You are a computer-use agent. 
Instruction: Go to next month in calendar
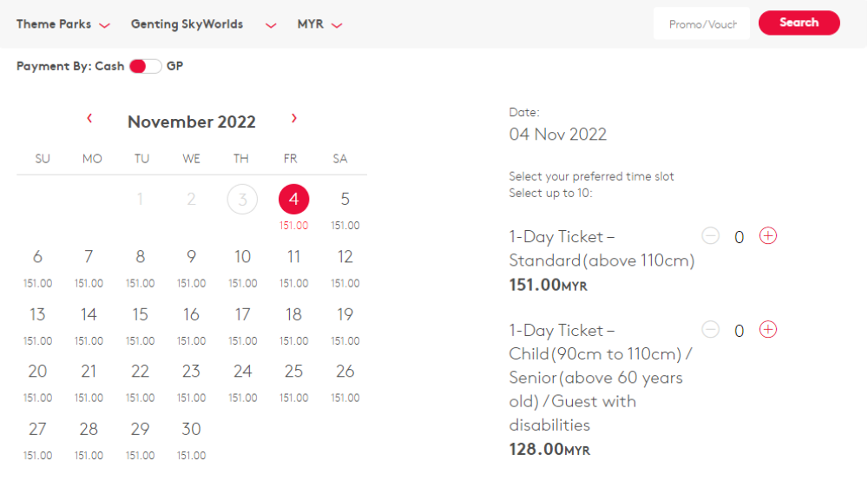coord(294,118)
